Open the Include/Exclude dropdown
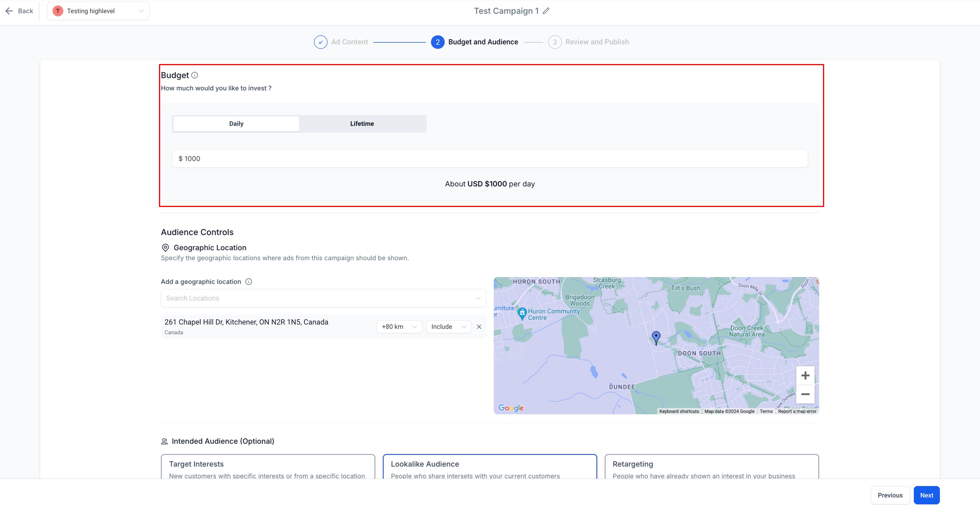Image resolution: width=980 pixels, height=508 pixels. (x=448, y=327)
